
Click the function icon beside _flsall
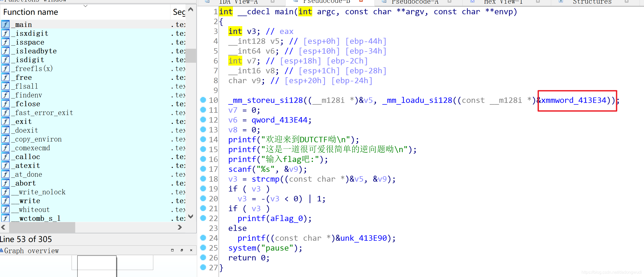[5, 86]
